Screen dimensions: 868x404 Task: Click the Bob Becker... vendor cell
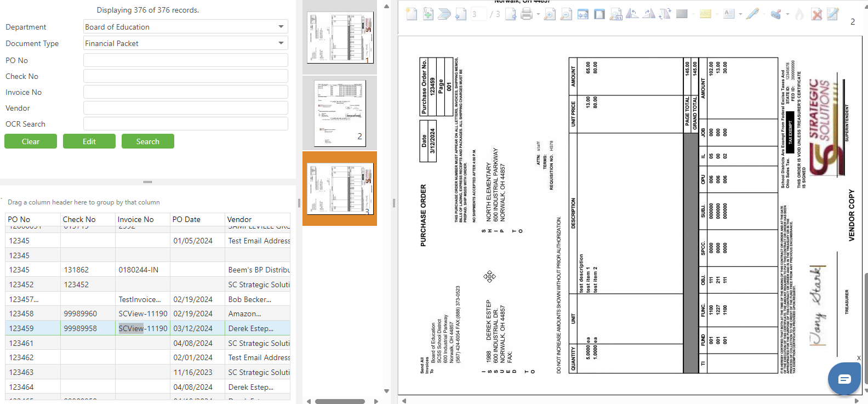[258, 299]
